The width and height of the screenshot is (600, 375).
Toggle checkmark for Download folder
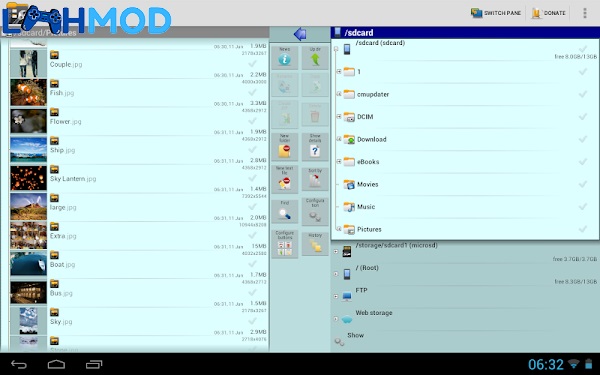[582, 139]
